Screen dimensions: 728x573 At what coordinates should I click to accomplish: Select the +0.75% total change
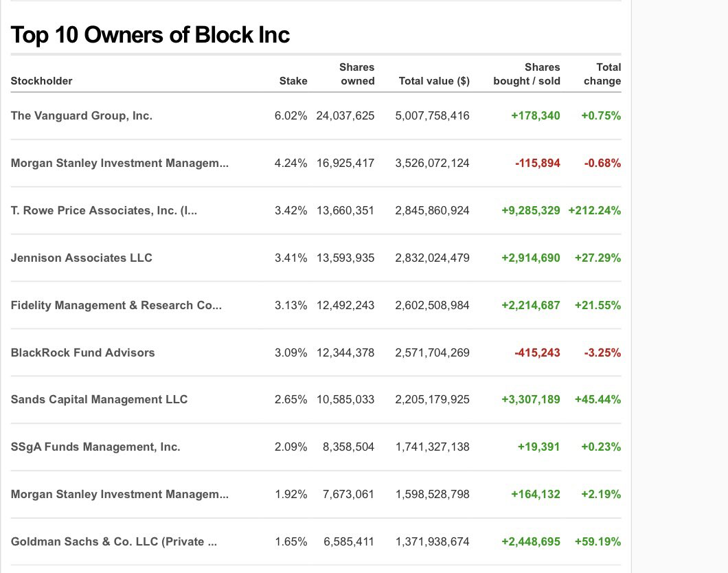click(601, 115)
